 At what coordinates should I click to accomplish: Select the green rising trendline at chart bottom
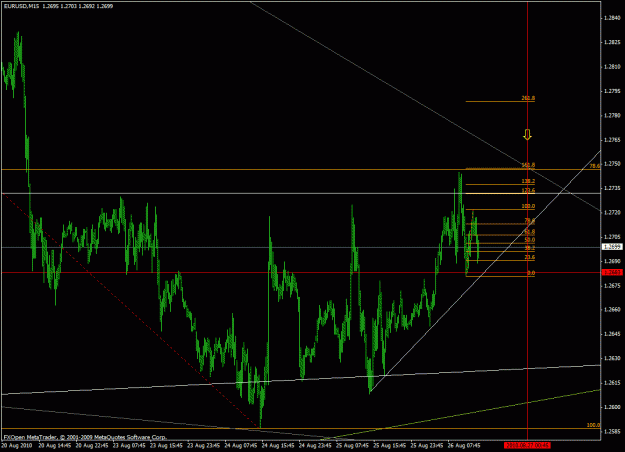(462, 415)
